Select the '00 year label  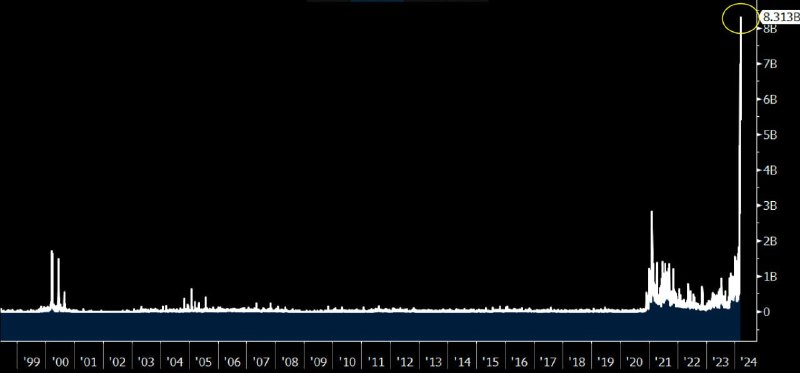coord(60,362)
